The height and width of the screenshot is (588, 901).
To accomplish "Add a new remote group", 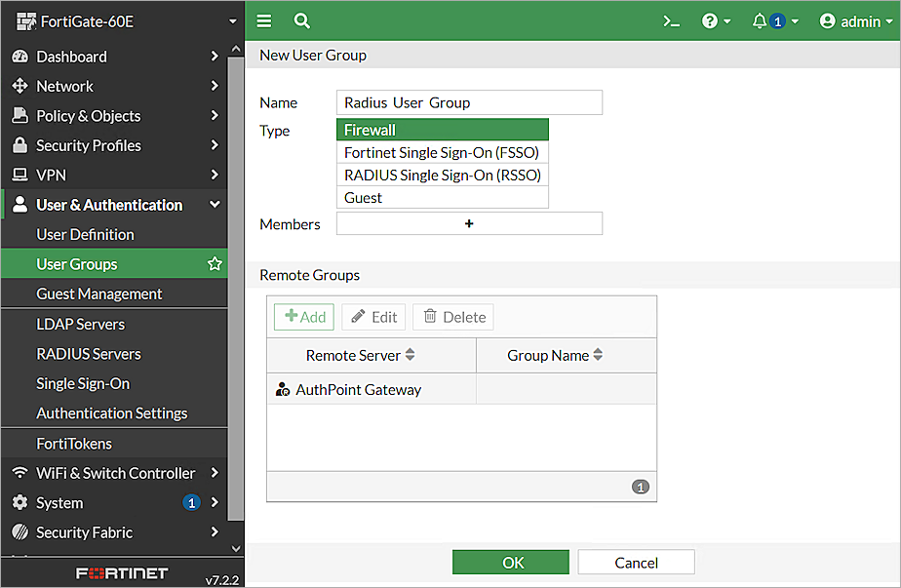I will click(303, 316).
